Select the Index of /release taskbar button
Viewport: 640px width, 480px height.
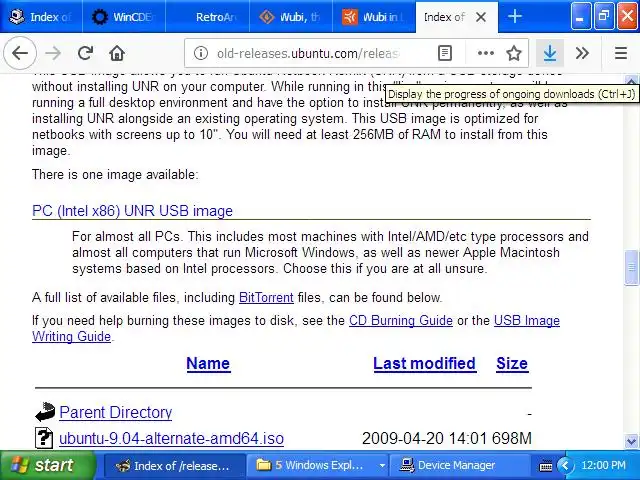point(173,466)
